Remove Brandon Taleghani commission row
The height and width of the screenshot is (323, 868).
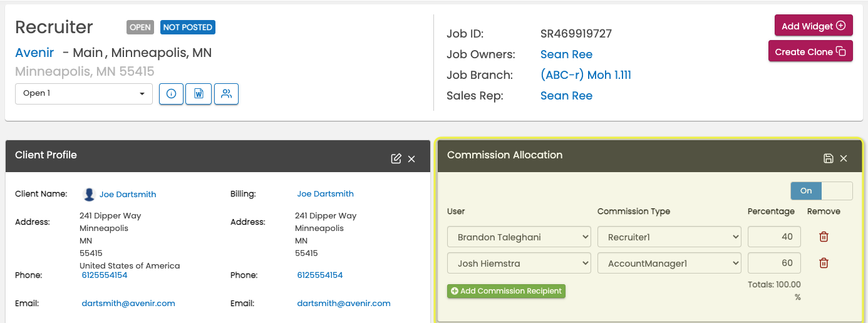[x=824, y=237]
